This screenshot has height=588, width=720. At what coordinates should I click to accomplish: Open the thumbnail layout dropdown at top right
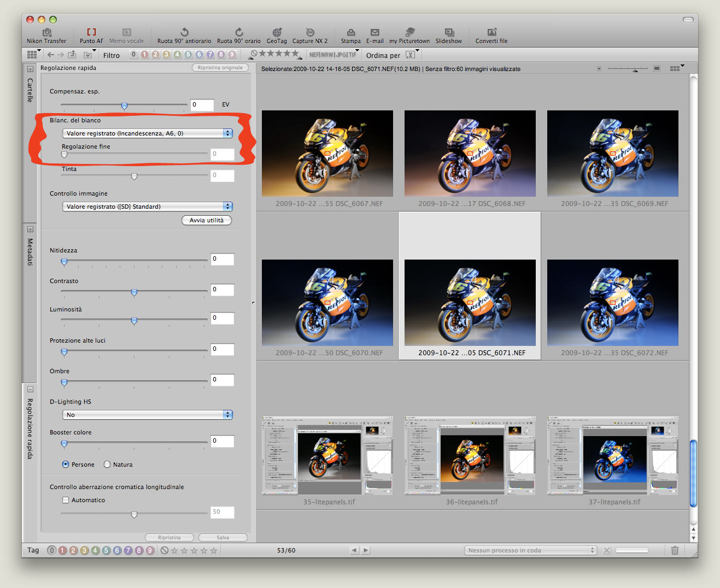point(677,68)
